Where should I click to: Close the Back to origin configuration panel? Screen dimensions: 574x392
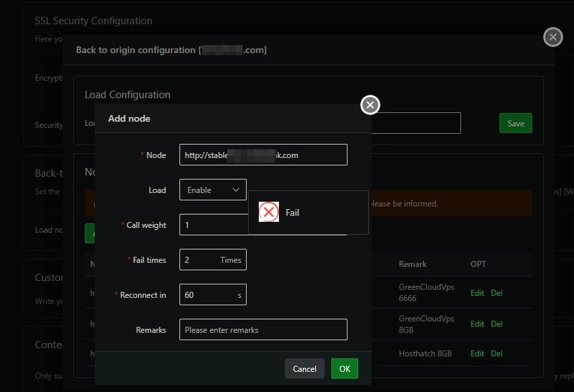pos(552,37)
